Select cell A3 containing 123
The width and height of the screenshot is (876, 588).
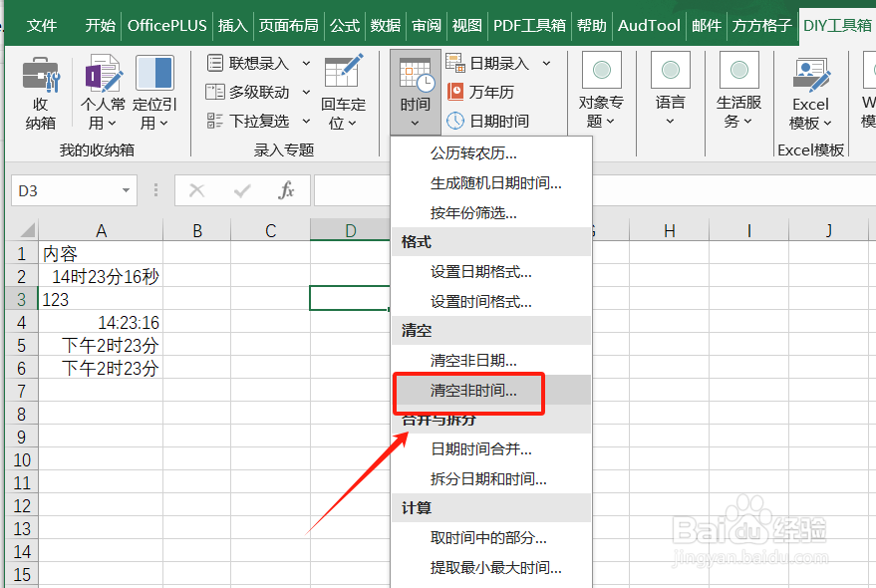pyautogui.click(x=101, y=299)
